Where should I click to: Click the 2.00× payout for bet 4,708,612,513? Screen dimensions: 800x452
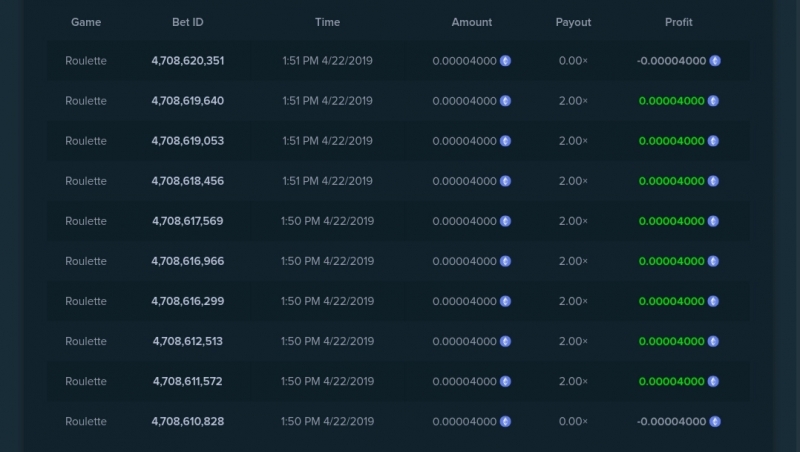coord(573,341)
